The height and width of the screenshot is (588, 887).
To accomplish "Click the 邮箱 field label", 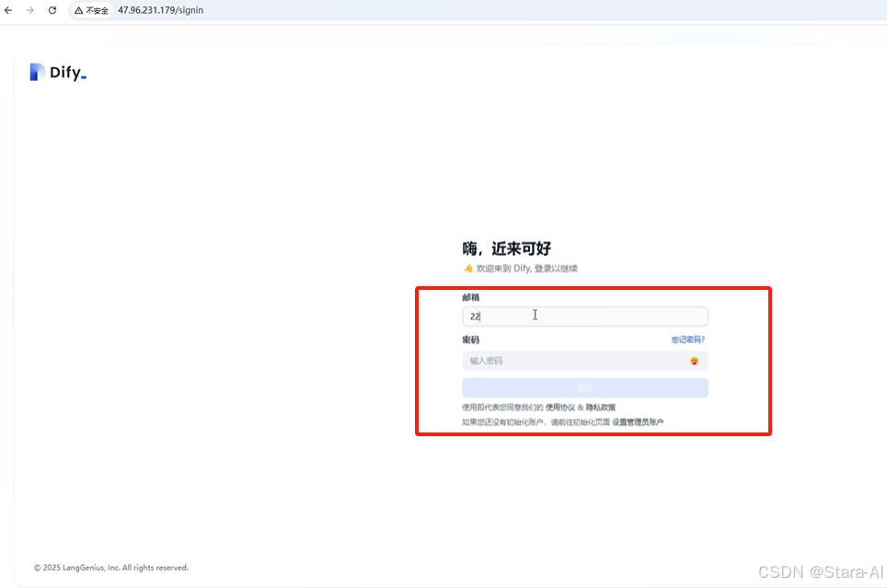I will pyautogui.click(x=471, y=297).
